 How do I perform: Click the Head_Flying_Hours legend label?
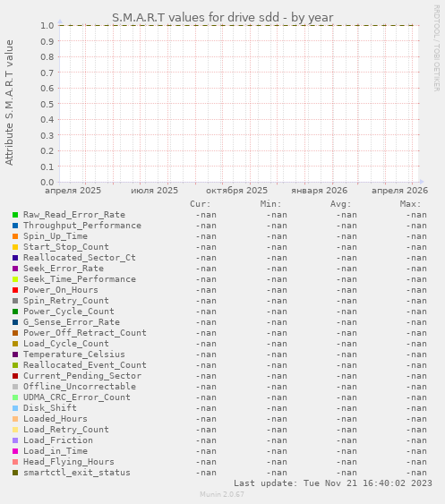point(69,462)
